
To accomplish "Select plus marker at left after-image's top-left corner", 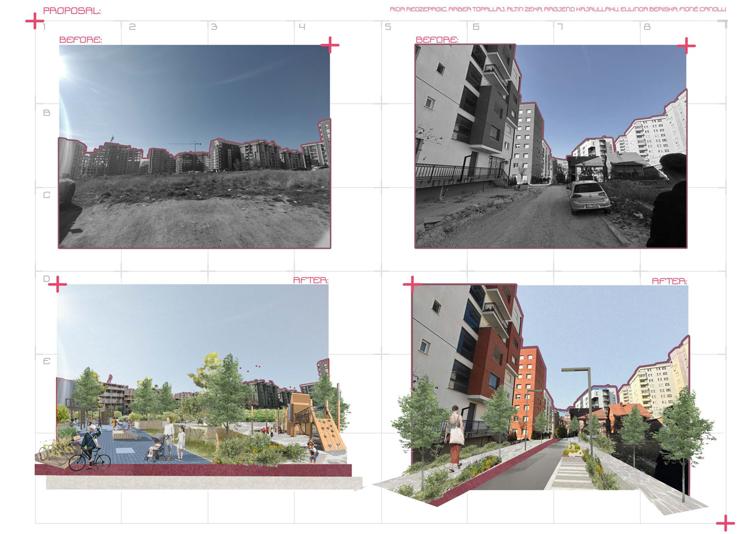I will coord(57,284).
